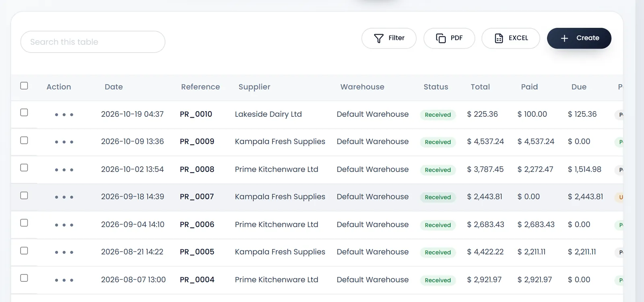Open action menu for PR_0010
This screenshot has width=644, height=302.
(x=64, y=115)
